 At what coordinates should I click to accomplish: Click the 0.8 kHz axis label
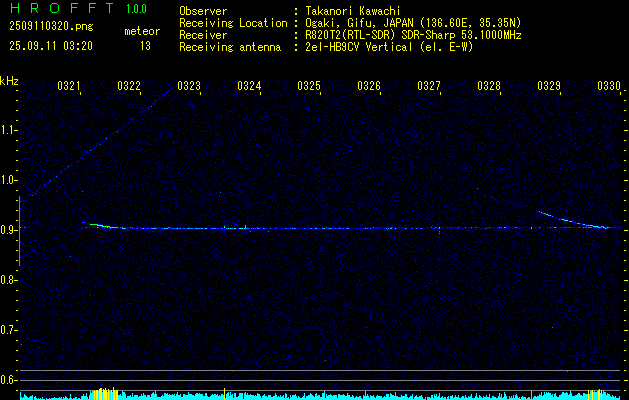point(9,280)
